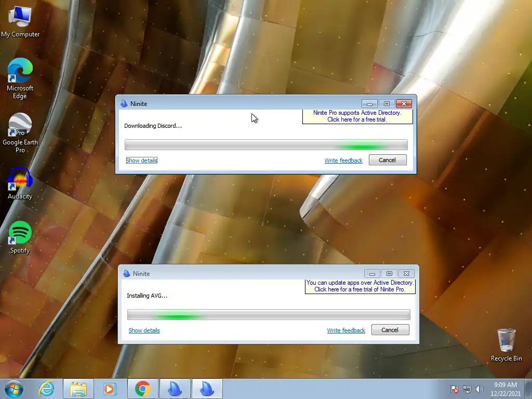Open the My Computer desktop icon

(20, 22)
